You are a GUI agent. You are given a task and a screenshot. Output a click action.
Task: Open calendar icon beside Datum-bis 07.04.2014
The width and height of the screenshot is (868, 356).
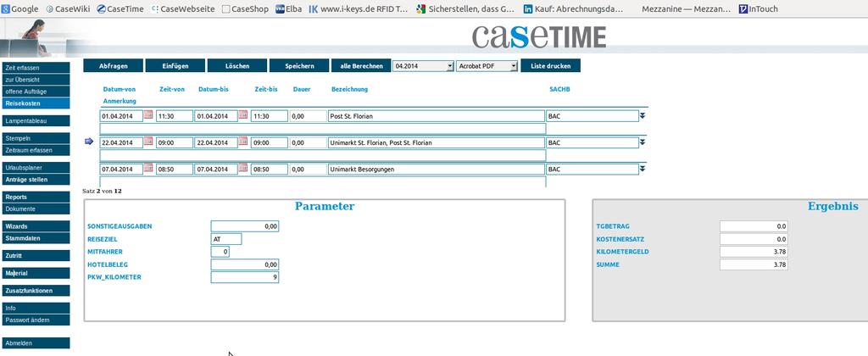(x=243, y=169)
